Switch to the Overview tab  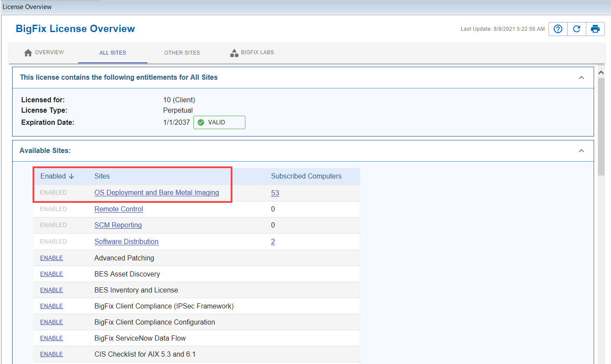pyautogui.click(x=44, y=53)
